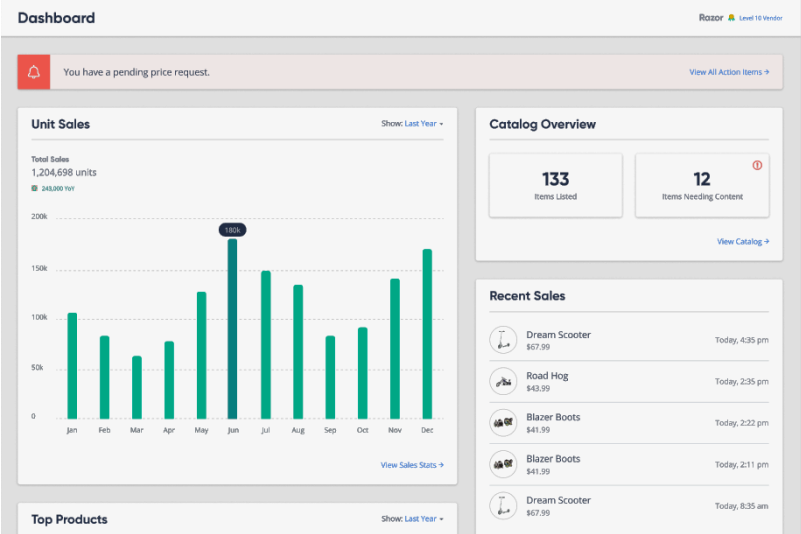Image resolution: width=801 pixels, height=534 pixels.
Task: Click the red bell notification icon
Action: (x=34, y=72)
